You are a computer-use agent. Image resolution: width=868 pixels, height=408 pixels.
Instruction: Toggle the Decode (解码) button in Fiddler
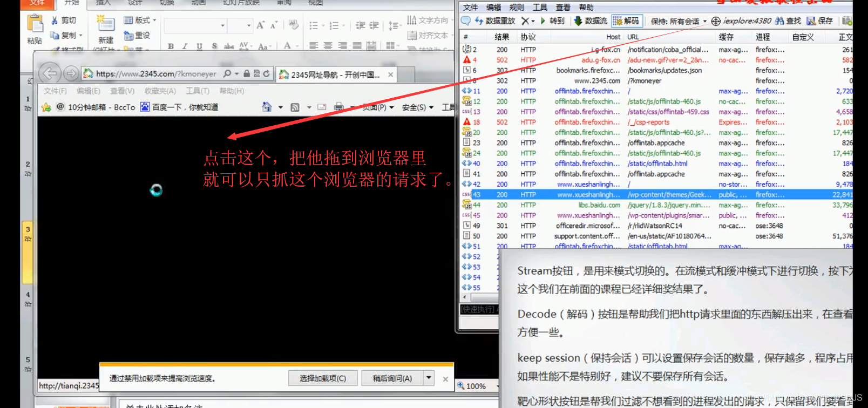click(x=626, y=21)
